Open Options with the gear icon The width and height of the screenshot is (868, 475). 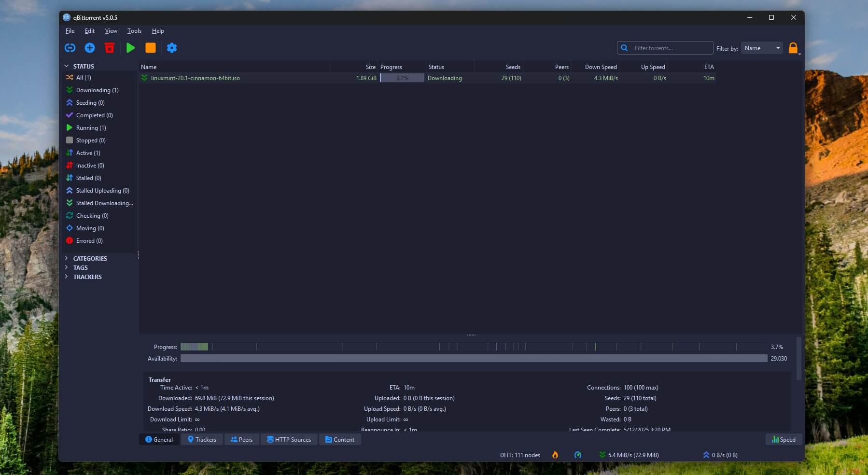coord(172,48)
